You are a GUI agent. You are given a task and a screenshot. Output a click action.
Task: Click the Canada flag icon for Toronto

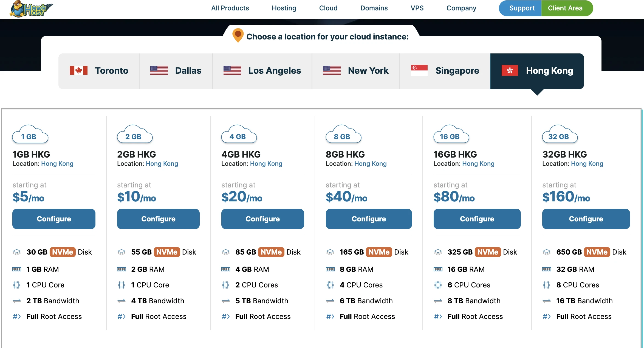click(79, 70)
